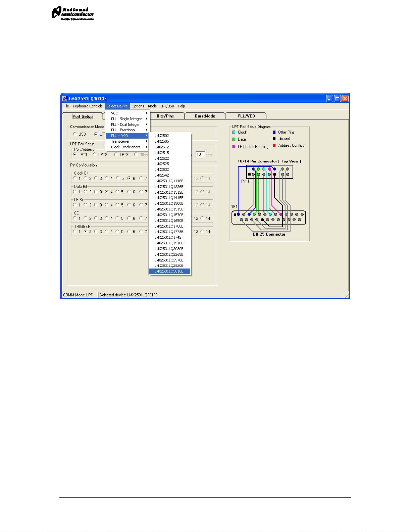This screenshot has height=532, width=411.
Task: Choose LMX2542 from the device list
Action: click(170, 175)
